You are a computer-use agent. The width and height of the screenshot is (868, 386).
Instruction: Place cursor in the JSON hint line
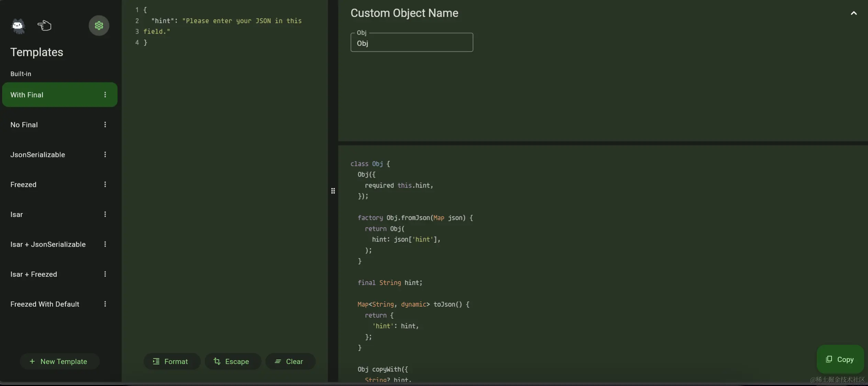click(226, 21)
